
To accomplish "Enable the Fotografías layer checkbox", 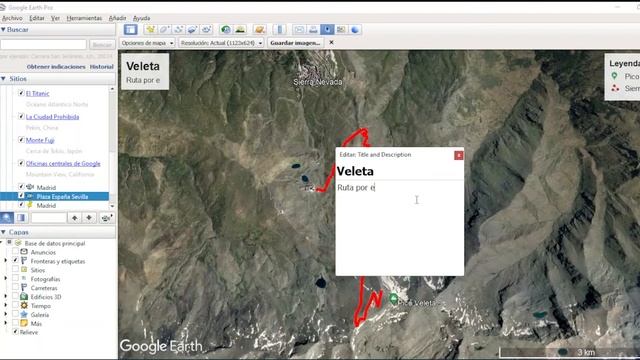I will (15, 279).
